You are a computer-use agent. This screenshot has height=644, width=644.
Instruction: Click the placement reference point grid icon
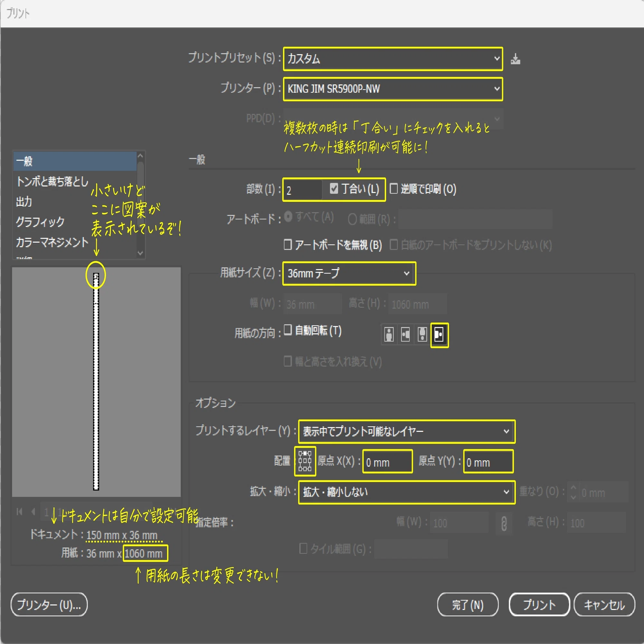click(x=305, y=461)
